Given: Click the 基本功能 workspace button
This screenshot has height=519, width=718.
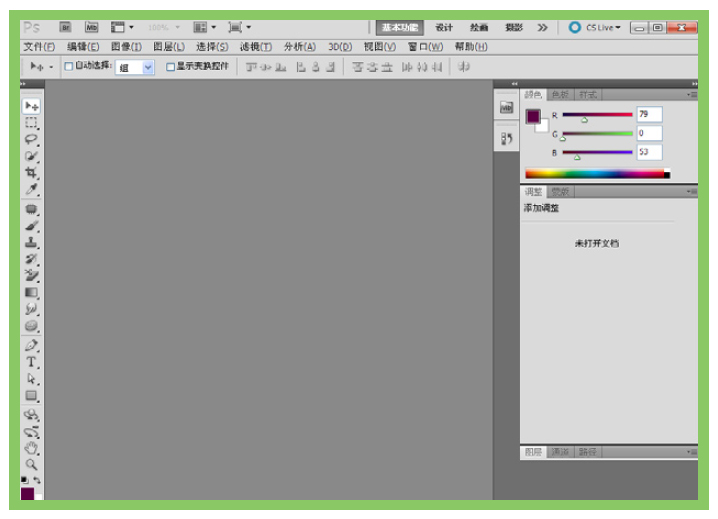Looking at the screenshot, I should click(400, 28).
